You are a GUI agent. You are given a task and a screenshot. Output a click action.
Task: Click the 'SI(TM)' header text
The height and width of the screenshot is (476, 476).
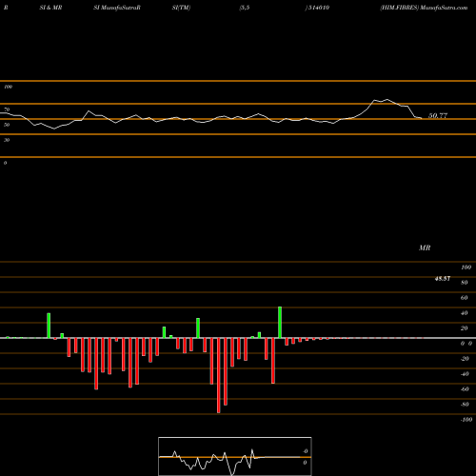click(x=181, y=8)
